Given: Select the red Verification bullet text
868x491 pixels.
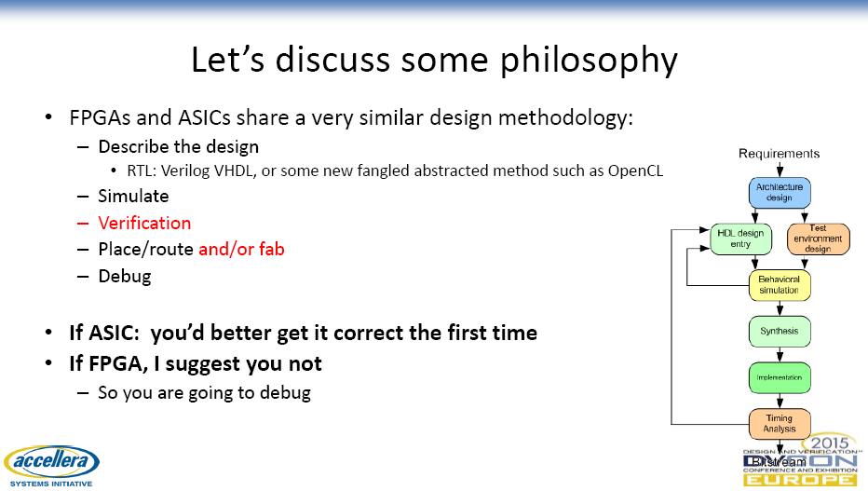Looking at the screenshot, I should tap(144, 223).
